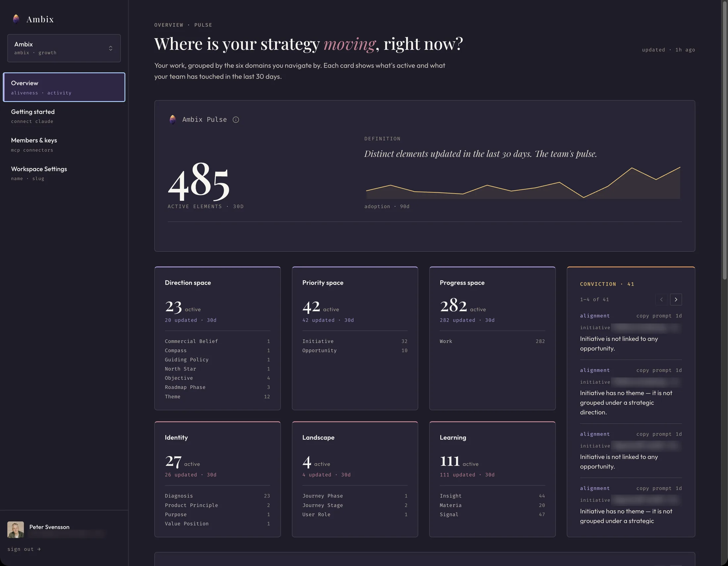Click the Theme row showing 12

217,397
